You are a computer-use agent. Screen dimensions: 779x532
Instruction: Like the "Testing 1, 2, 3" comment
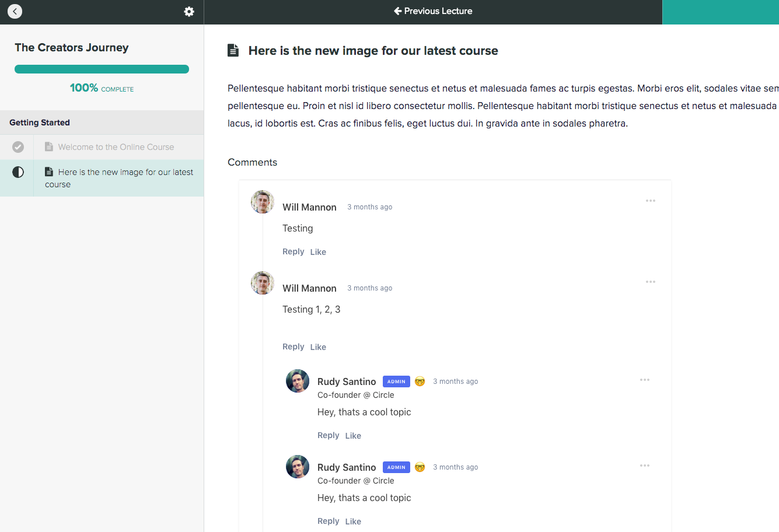(x=318, y=347)
